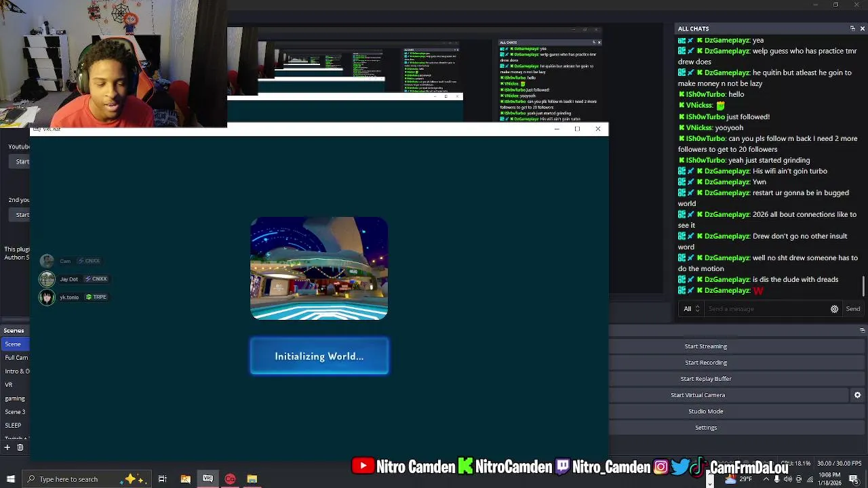Viewport: 868px width, 488px height.
Task: Click Jay Dot's avatar in VRChat
Action: tap(47, 279)
